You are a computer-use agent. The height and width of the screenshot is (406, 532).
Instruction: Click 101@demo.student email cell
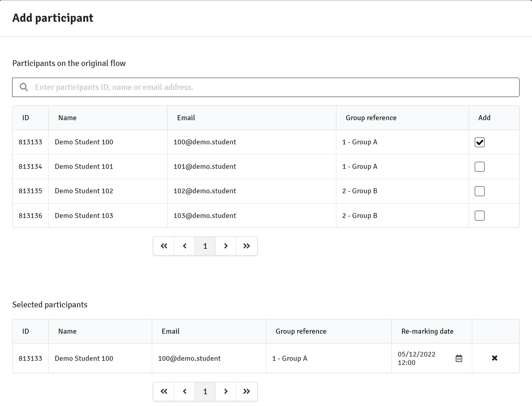coord(252,167)
